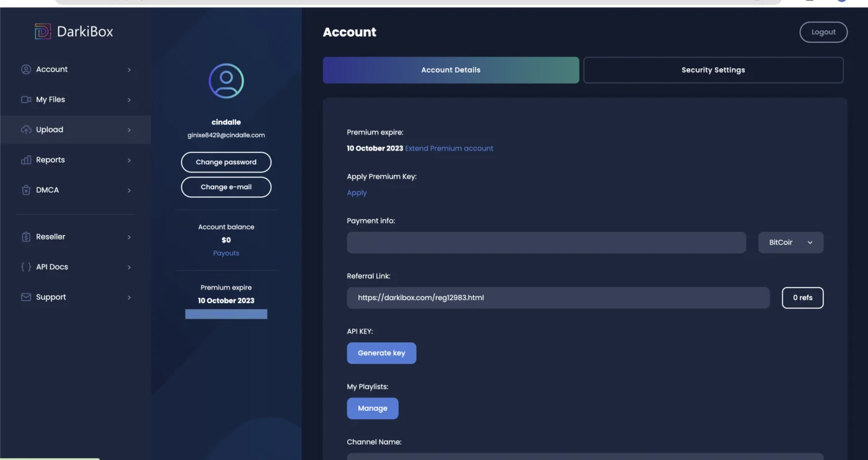This screenshot has width=868, height=460.
Task: Go to Reports in the sidebar
Action: 76,160
